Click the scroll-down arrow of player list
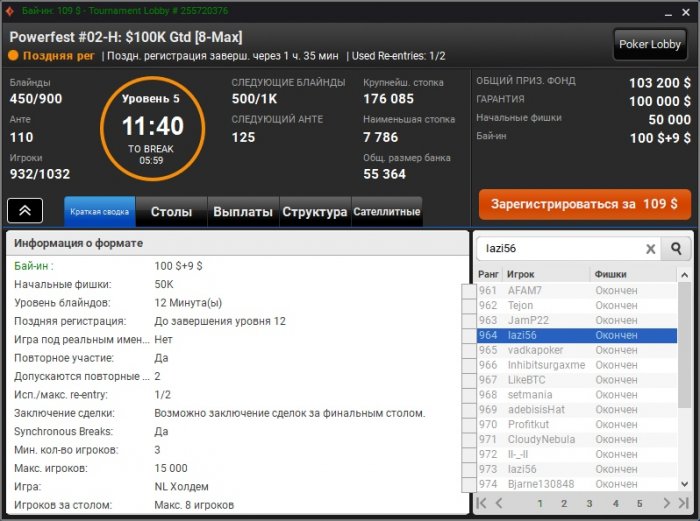The image size is (700, 521). (684, 484)
